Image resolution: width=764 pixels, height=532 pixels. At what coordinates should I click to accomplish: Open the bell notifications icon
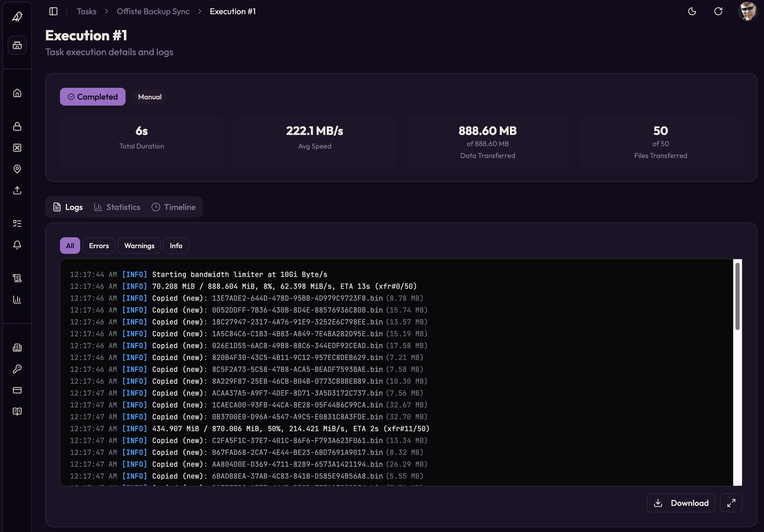coord(17,245)
